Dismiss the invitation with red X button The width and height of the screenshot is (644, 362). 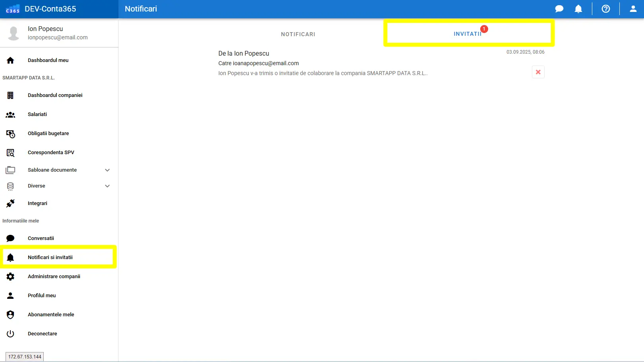(538, 72)
